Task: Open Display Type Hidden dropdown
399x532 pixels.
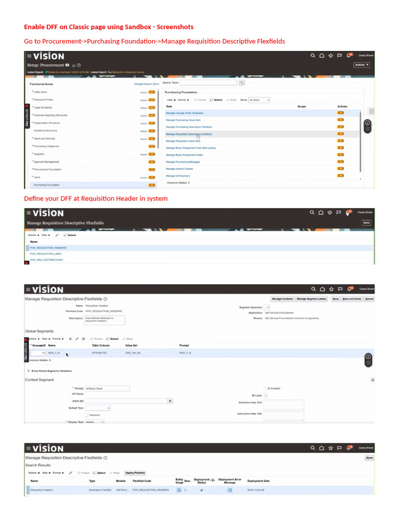Action: [95, 422]
